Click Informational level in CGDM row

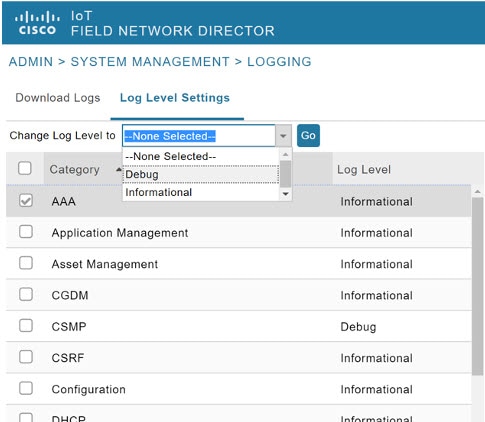377,296
